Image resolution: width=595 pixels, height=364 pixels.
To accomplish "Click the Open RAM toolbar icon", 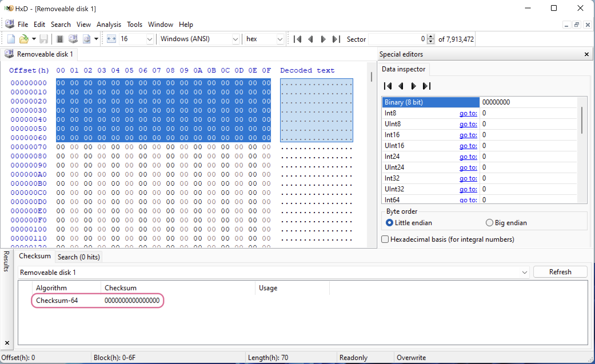I will tap(60, 39).
